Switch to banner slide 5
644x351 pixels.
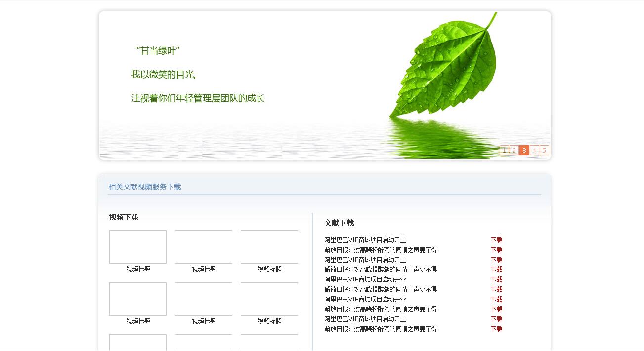coord(544,150)
